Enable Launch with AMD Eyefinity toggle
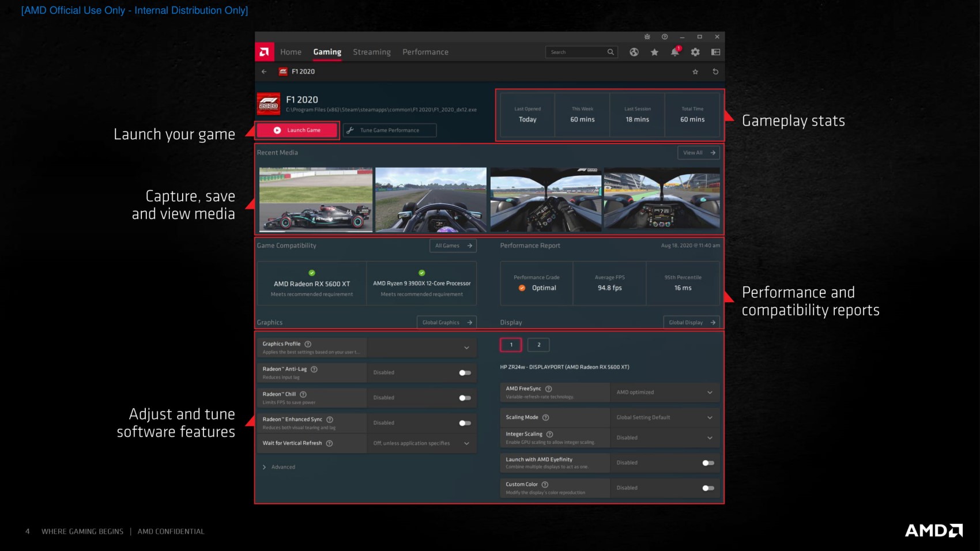The image size is (980, 551). click(x=708, y=463)
